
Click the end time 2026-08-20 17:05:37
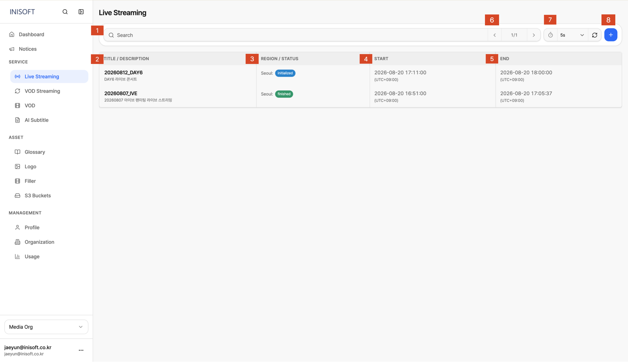coord(526,93)
